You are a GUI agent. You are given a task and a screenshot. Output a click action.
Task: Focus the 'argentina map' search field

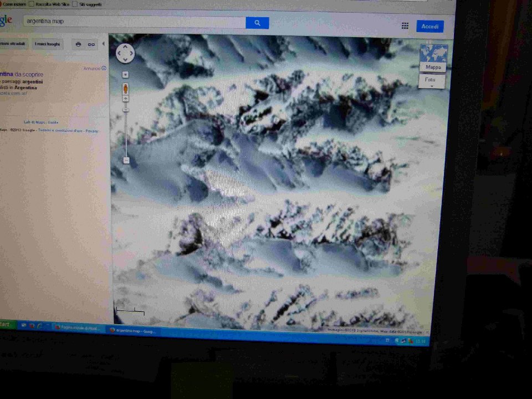[135, 22]
